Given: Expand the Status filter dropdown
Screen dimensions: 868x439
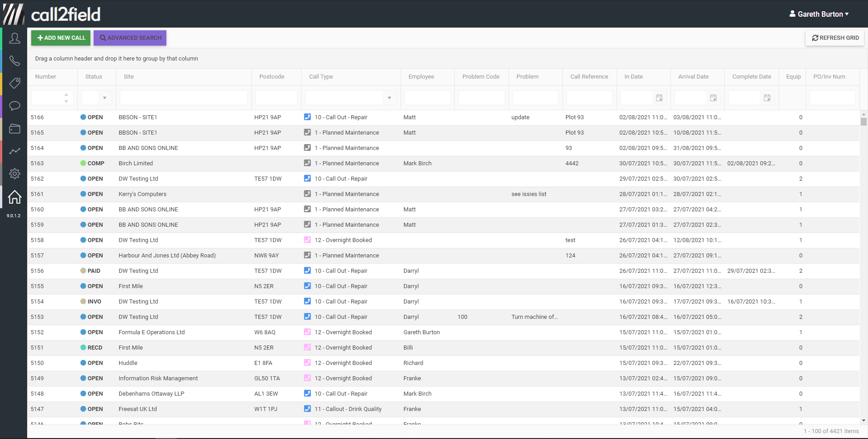Looking at the screenshot, I should [x=104, y=98].
